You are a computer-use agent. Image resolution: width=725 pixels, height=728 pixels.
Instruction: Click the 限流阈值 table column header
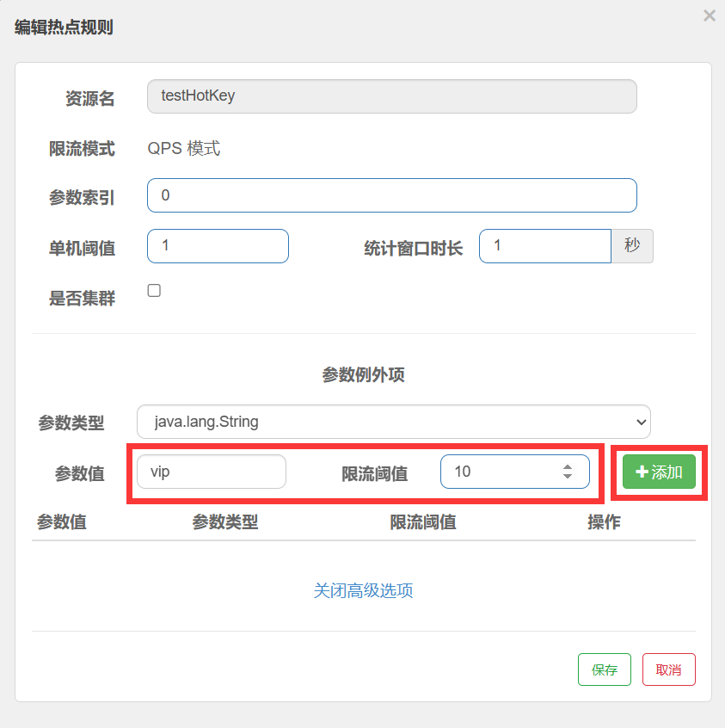(422, 521)
